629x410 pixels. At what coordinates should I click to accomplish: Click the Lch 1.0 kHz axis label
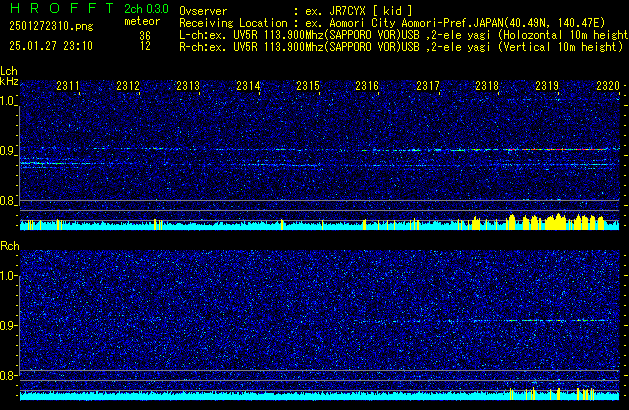pos(8,101)
